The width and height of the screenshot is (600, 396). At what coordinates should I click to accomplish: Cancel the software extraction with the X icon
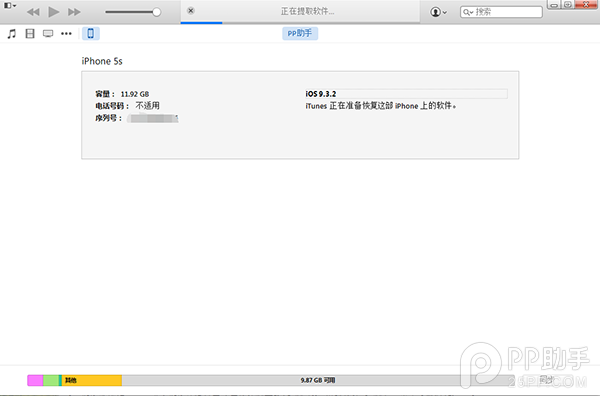(191, 11)
